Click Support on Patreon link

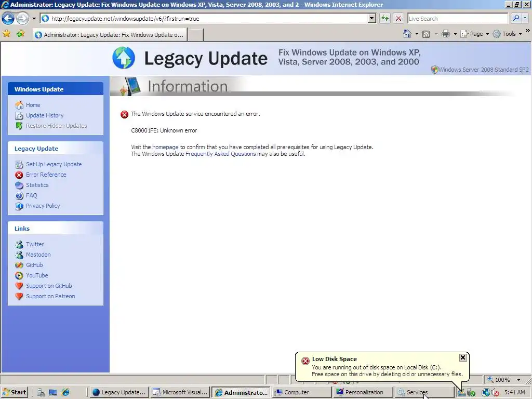50,296
